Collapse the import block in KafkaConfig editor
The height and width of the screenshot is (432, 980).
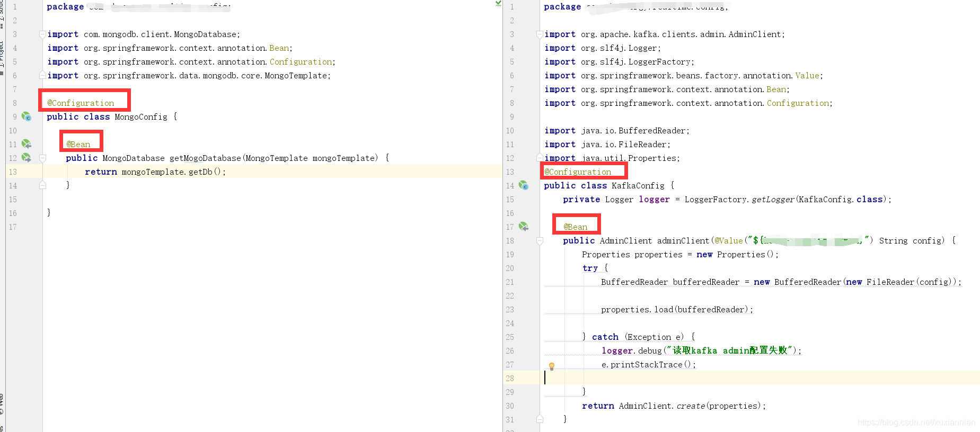pyautogui.click(x=540, y=34)
